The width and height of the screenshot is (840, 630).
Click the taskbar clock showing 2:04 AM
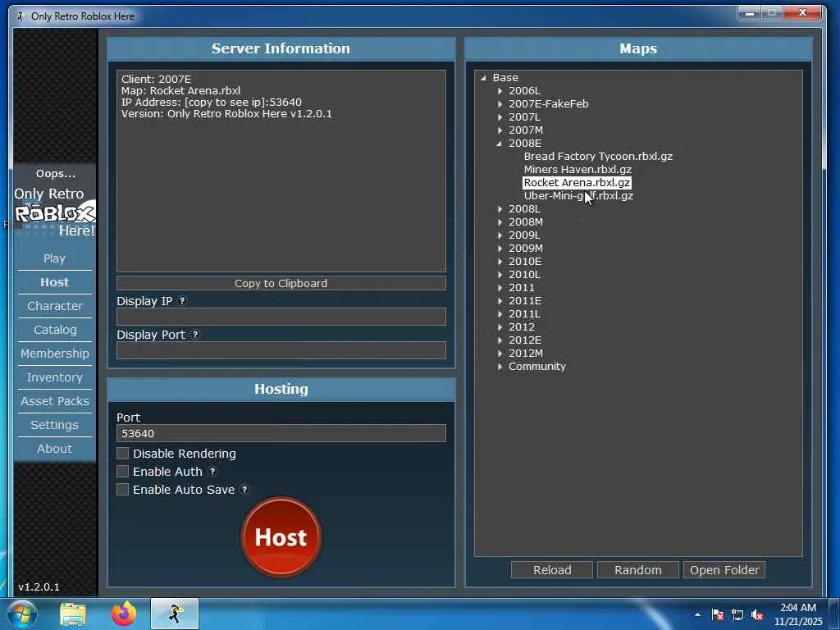798,614
